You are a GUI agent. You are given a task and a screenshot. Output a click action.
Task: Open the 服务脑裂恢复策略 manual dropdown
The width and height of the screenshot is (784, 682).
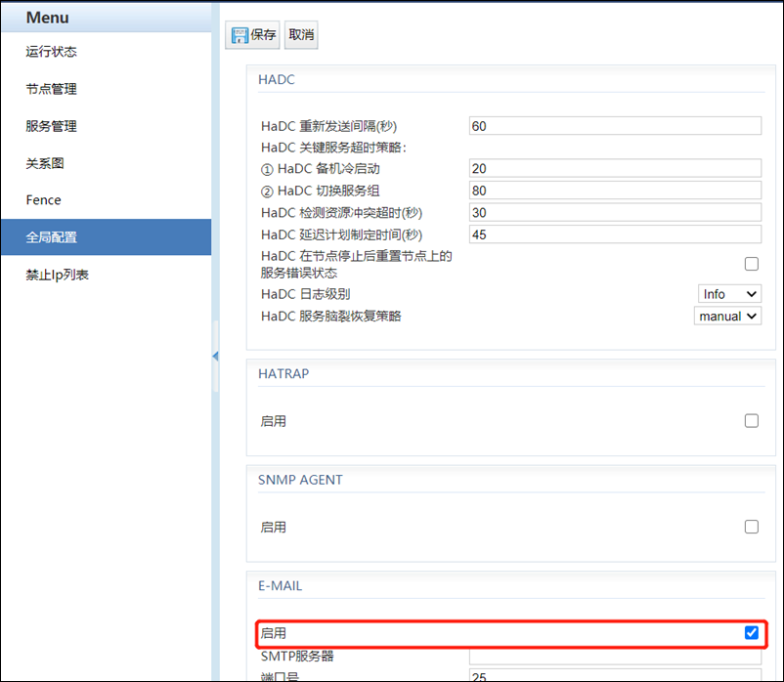point(727,317)
